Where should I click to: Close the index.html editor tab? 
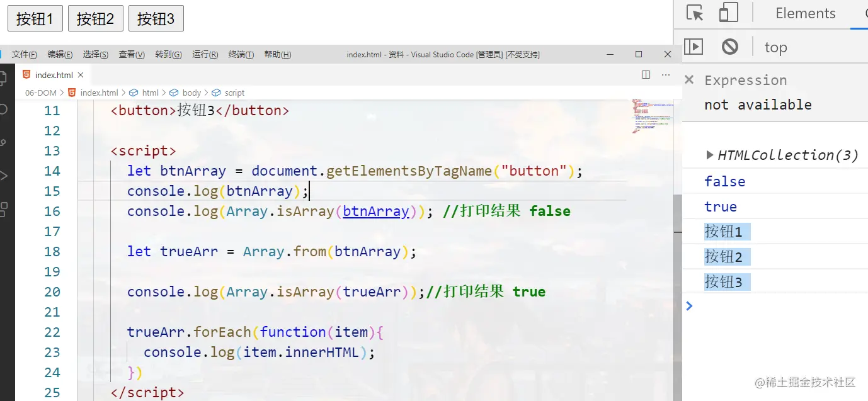tap(81, 75)
